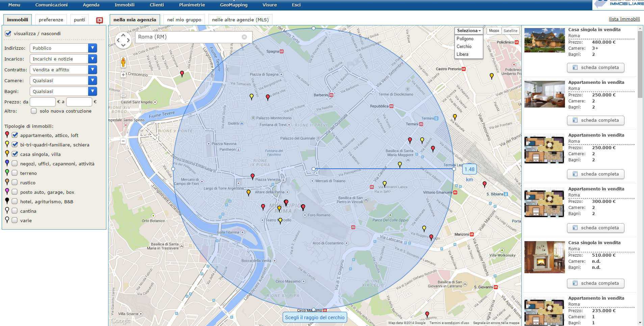
Task: Open scheda completa for 480.000 € house
Action: (x=595, y=68)
